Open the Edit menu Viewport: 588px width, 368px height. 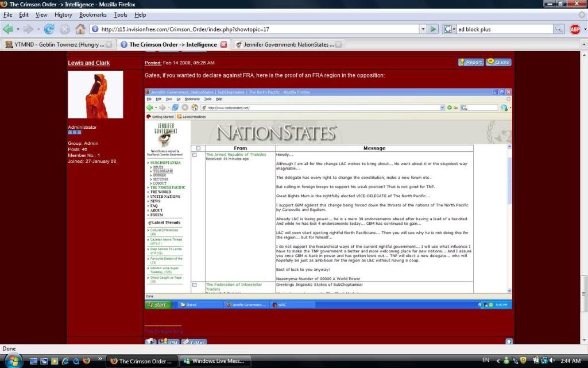tap(24, 14)
